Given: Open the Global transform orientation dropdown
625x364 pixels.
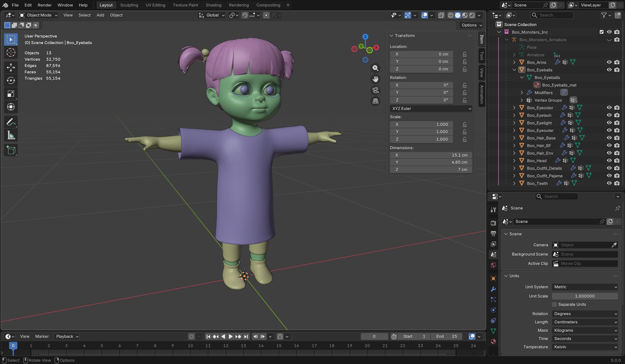Looking at the screenshot, I should click(x=212, y=15).
